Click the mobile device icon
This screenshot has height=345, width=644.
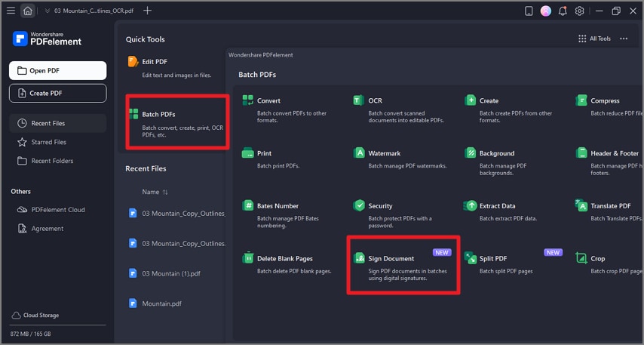click(529, 11)
